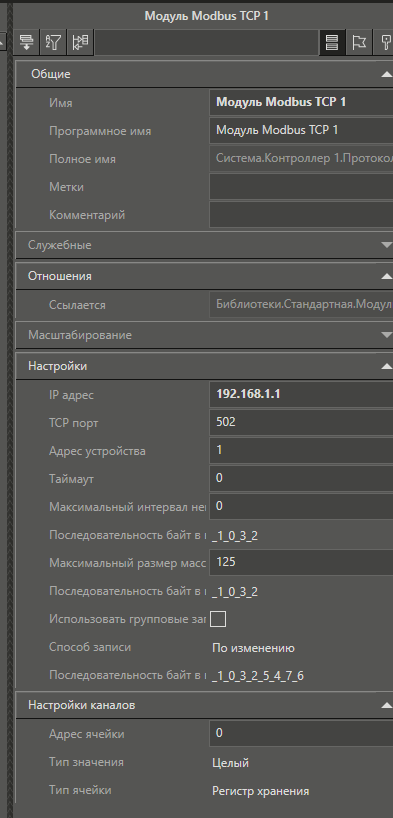393x818 pixels.
Task: Click the sort-by-category icon in the toolbar
Action: click(x=27, y=42)
